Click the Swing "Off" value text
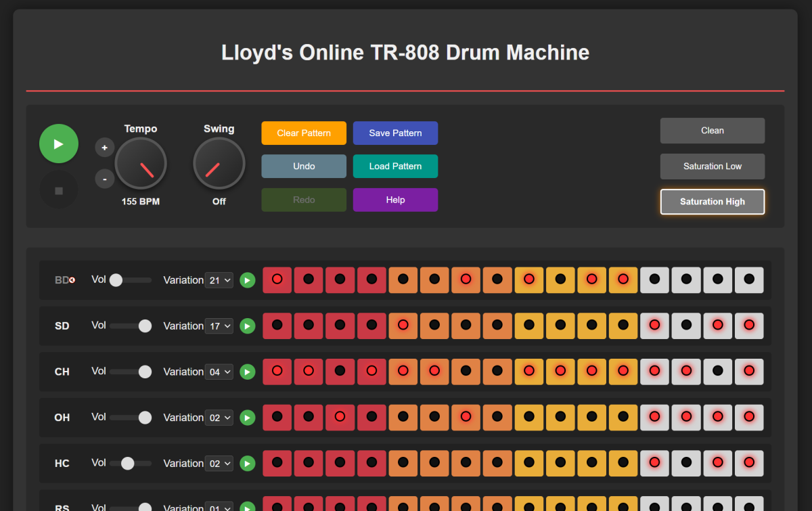812x511 pixels. [219, 202]
